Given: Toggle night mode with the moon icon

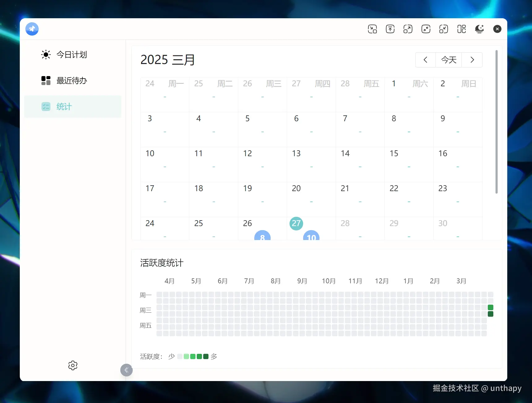Looking at the screenshot, I should click(479, 29).
